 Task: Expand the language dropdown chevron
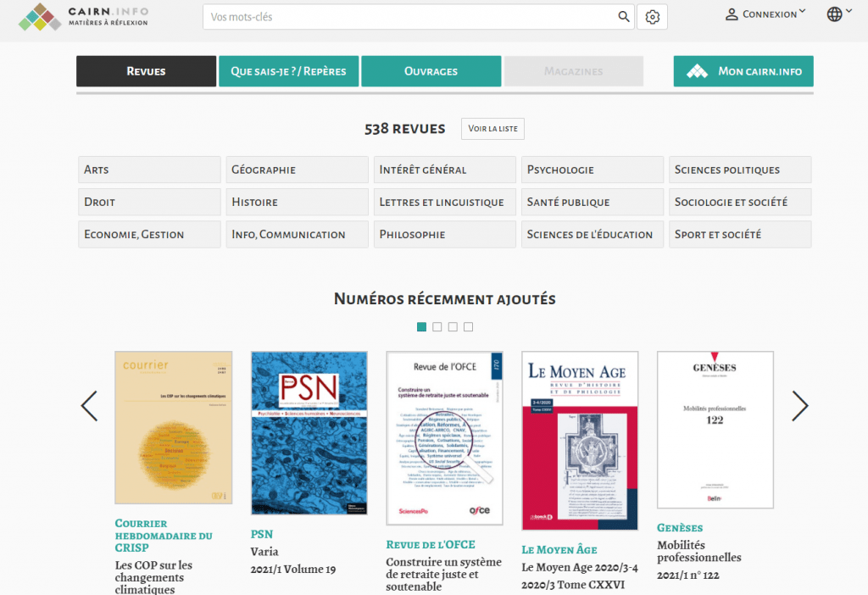[849, 12]
